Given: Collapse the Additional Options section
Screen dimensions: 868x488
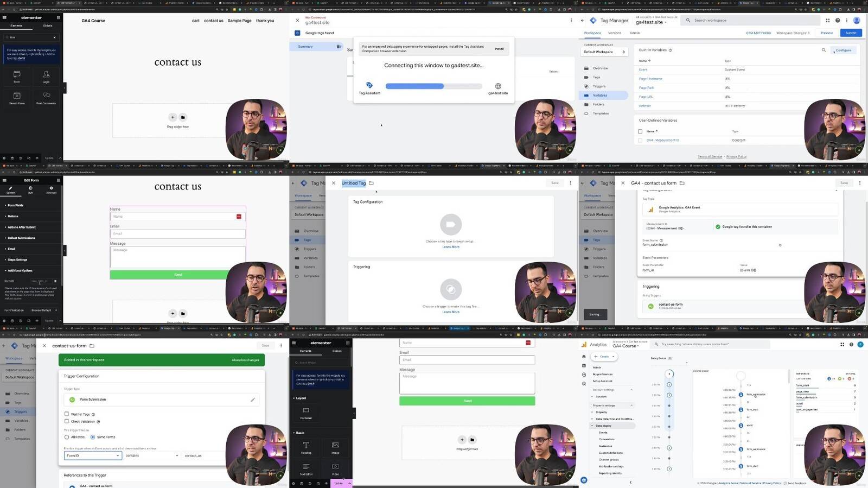Looking at the screenshot, I should click(31, 270).
